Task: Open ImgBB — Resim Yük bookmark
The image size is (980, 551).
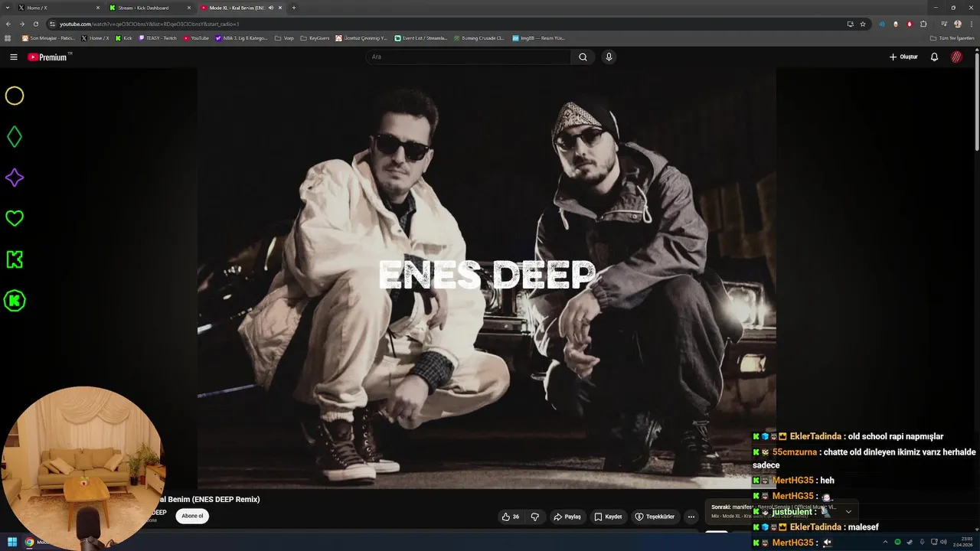Action: (x=539, y=37)
